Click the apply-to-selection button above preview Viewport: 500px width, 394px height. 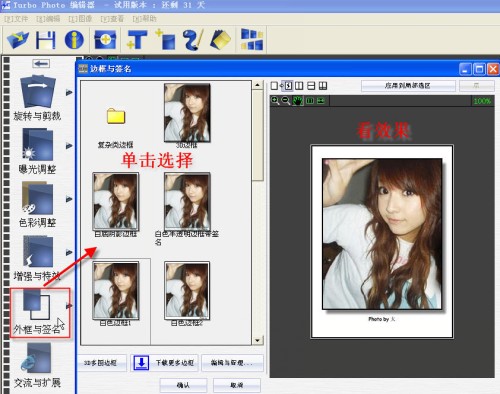408,86
